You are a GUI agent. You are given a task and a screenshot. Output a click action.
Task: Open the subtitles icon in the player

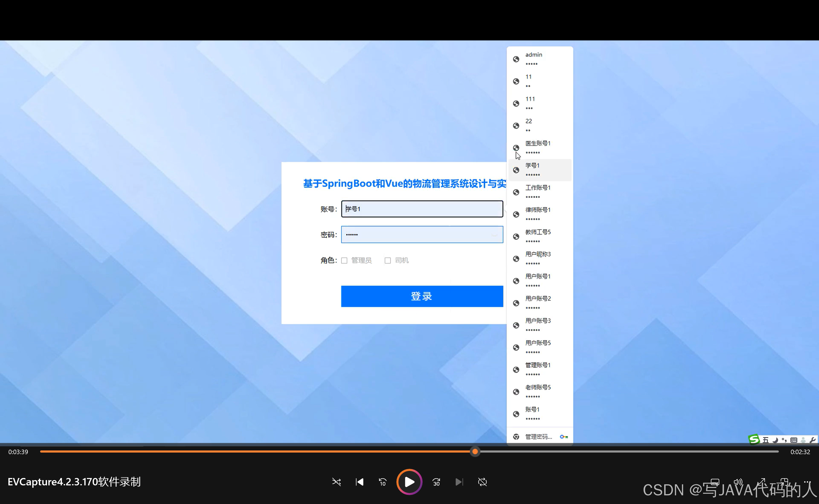(x=715, y=482)
